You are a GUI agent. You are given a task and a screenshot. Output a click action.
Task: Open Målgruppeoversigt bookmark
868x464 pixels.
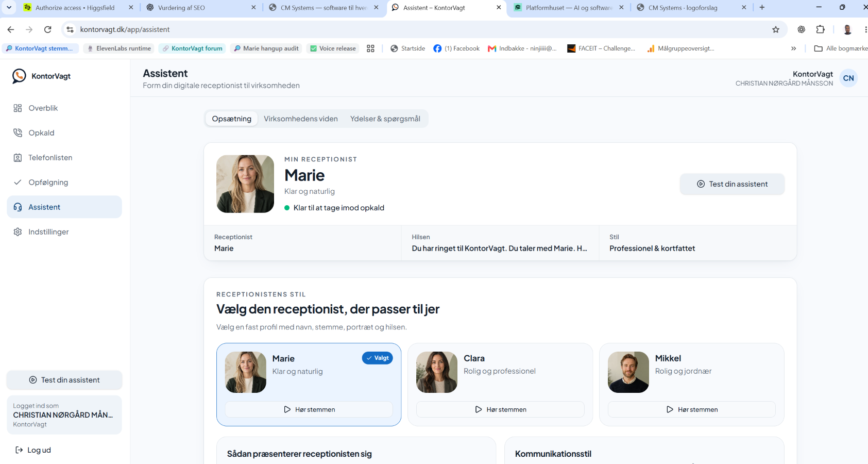point(680,48)
